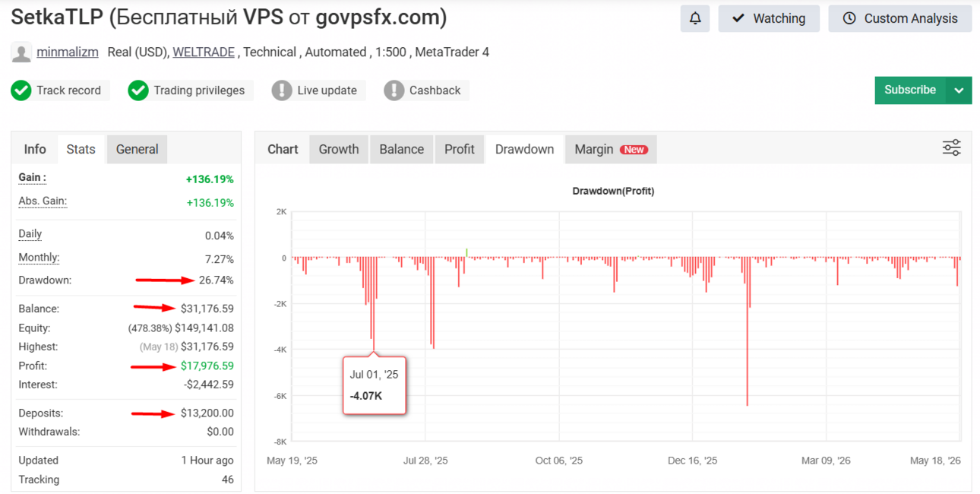Click the Track record badge label
This screenshot has width=980, height=494.
pyautogui.click(x=68, y=90)
